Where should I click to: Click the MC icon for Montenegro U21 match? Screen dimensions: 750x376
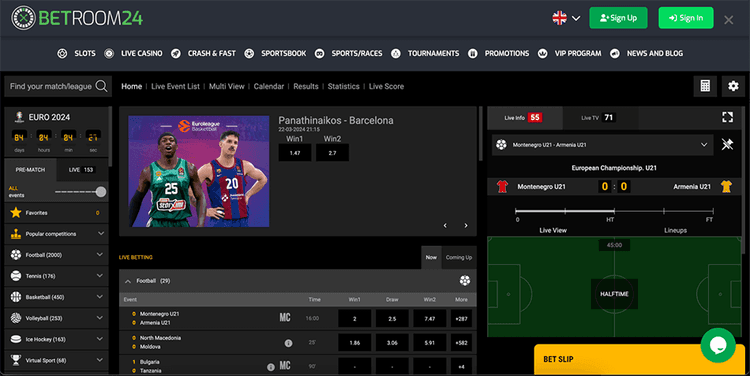pyautogui.click(x=285, y=318)
